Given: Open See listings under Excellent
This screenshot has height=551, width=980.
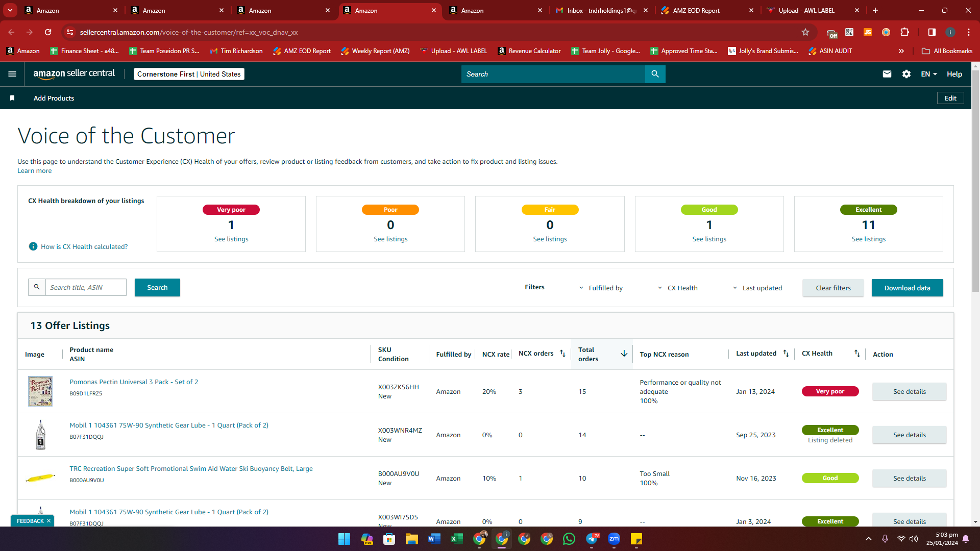Looking at the screenshot, I should pos(869,239).
